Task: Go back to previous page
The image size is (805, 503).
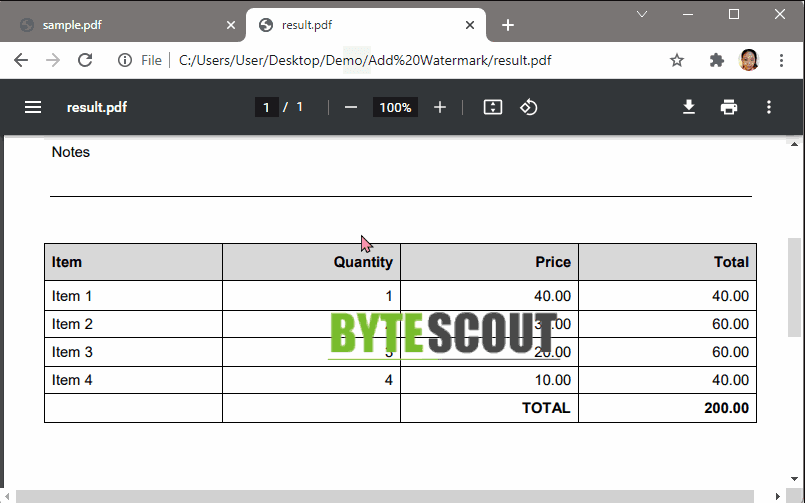Action: (21, 60)
